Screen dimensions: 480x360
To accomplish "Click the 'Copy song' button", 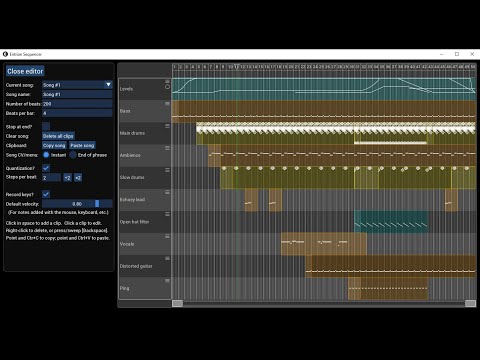I will click(x=54, y=145).
